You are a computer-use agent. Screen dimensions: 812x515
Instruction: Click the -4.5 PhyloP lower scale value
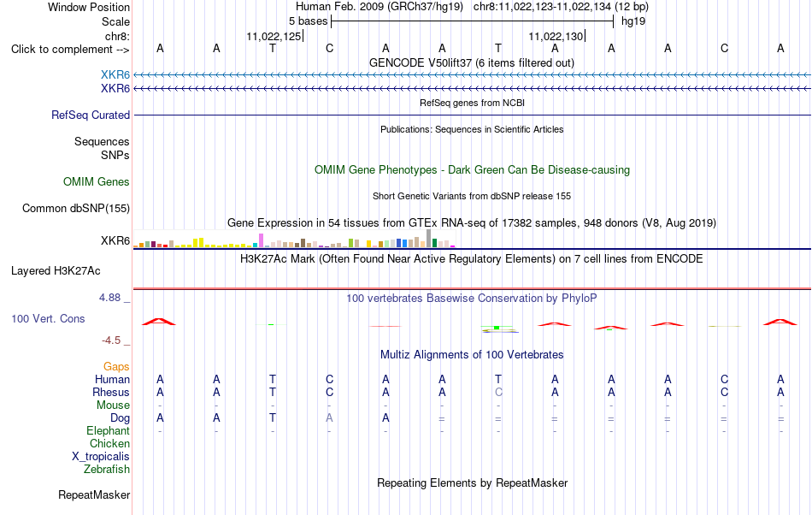(111, 340)
